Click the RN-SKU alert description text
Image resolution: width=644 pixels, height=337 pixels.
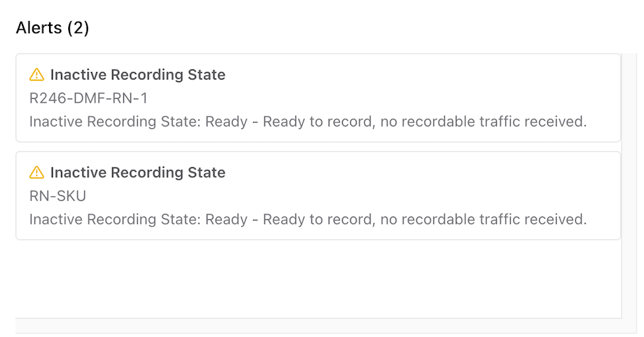(x=308, y=219)
